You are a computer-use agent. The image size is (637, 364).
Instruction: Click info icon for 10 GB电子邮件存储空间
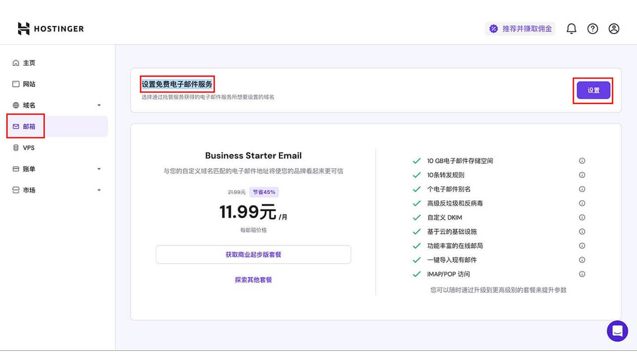coord(582,161)
